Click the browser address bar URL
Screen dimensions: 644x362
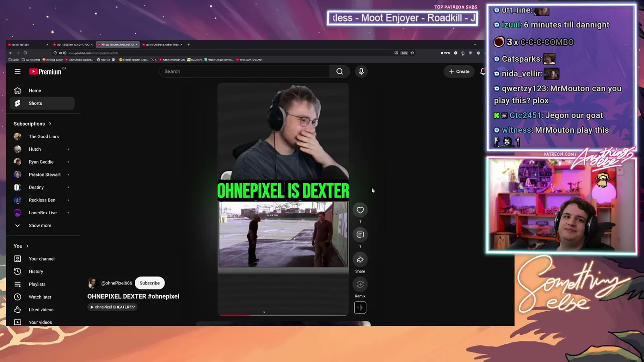pos(93,53)
